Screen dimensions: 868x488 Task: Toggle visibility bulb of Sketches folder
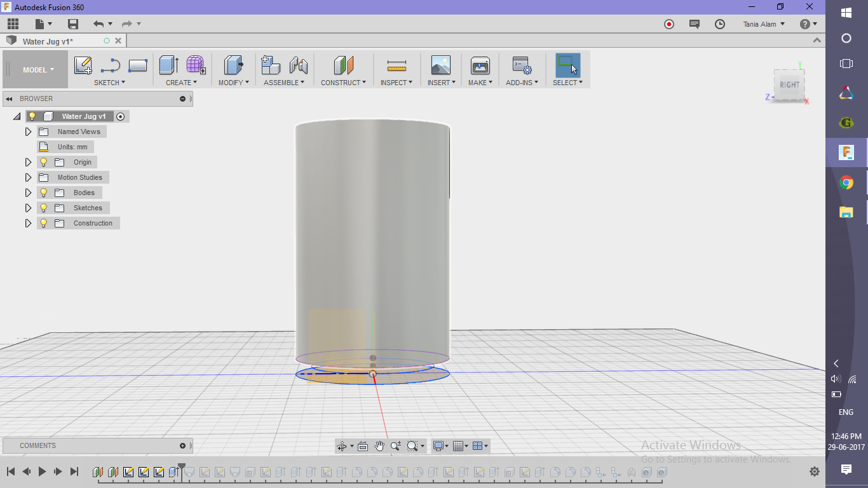click(x=44, y=208)
